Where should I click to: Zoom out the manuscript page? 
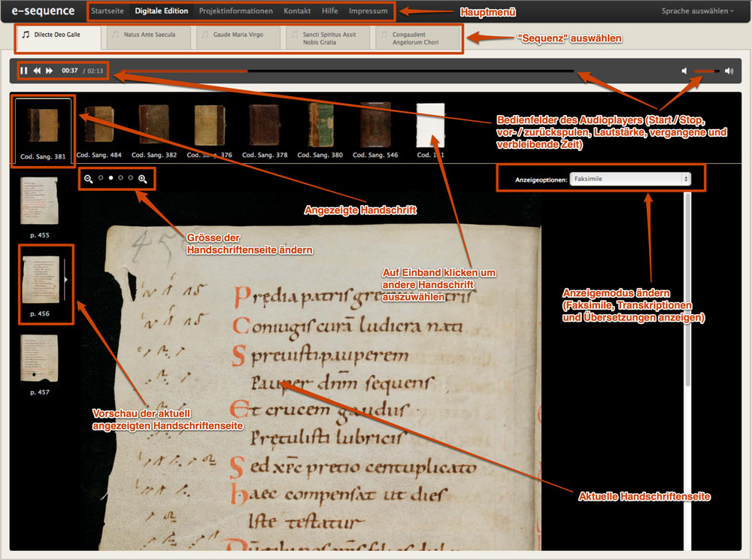point(88,179)
